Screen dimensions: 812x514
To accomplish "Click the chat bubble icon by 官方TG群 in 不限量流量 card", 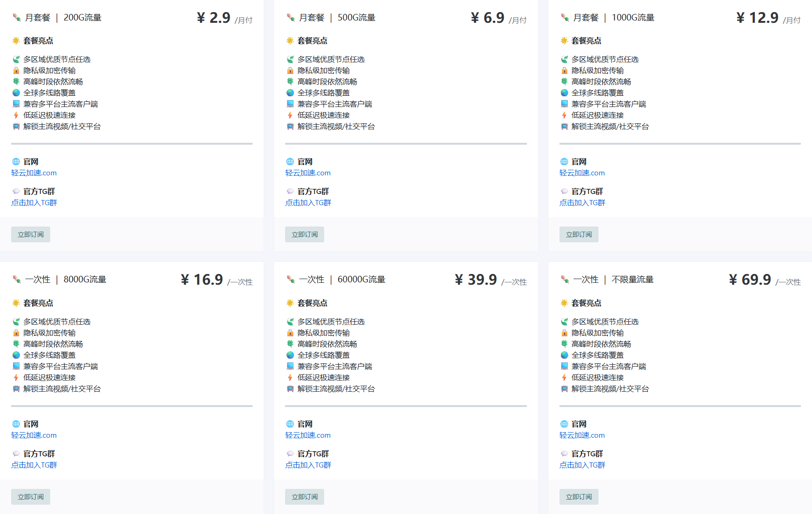I will (x=564, y=454).
